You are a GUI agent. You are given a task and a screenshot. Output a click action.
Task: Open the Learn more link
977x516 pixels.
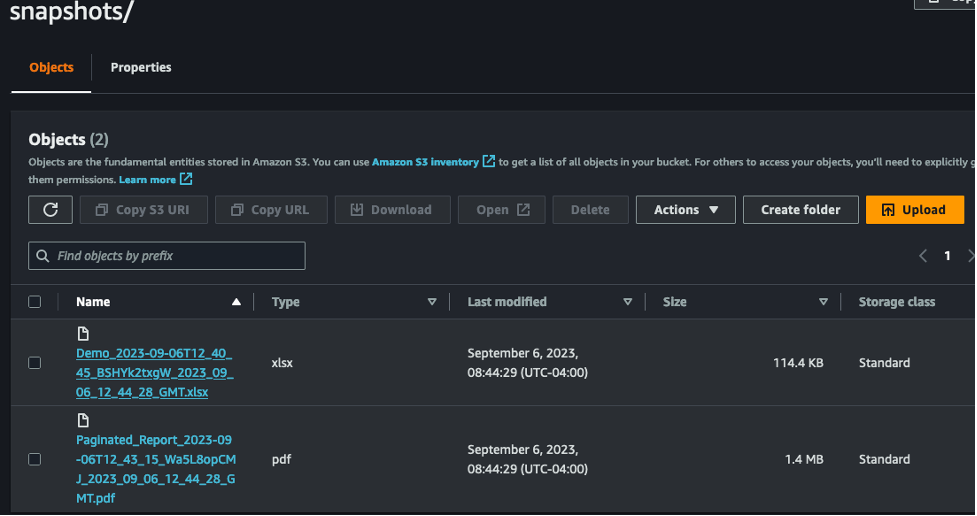(147, 179)
